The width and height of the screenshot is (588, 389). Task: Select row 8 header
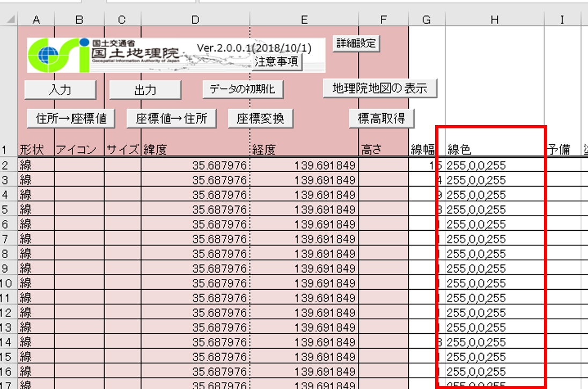[x=9, y=253]
